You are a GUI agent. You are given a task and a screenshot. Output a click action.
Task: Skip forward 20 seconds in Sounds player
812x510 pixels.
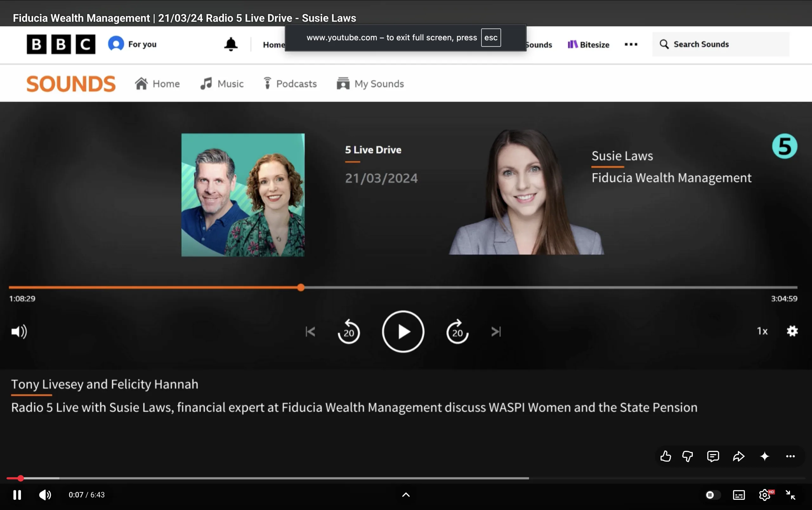(457, 332)
